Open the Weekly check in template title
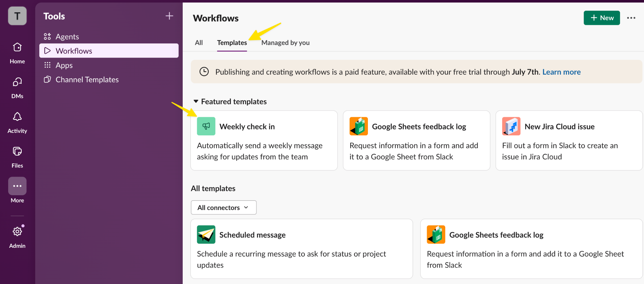Image resolution: width=644 pixels, height=284 pixels. tap(247, 127)
